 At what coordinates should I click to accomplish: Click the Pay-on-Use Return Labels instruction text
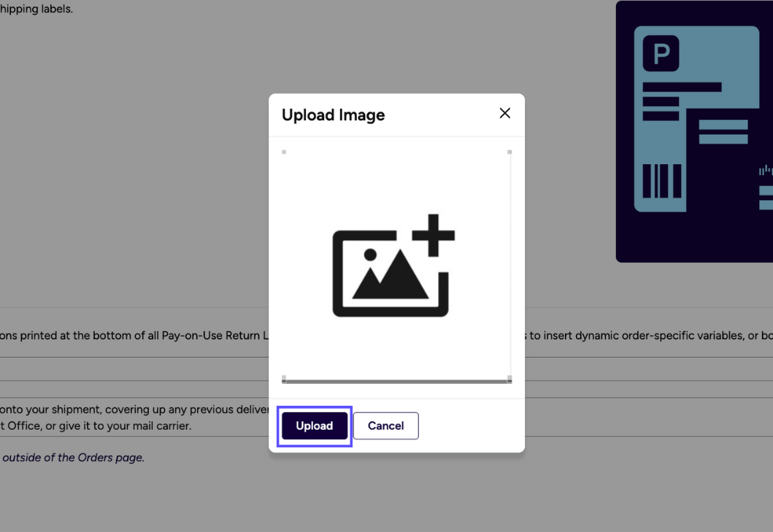[x=131, y=335]
